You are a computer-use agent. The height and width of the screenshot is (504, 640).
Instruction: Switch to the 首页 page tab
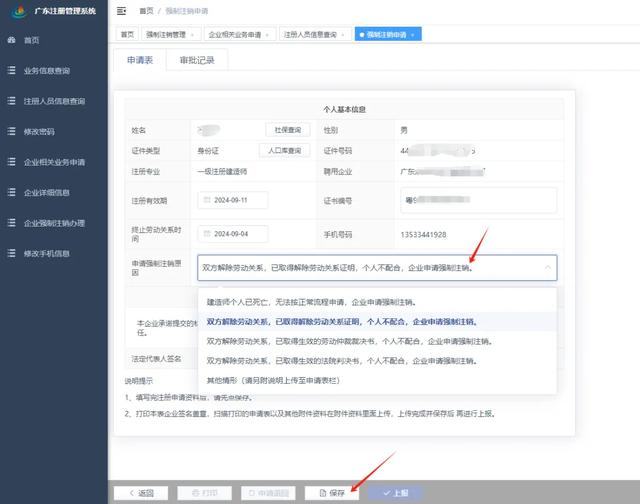pyautogui.click(x=127, y=35)
